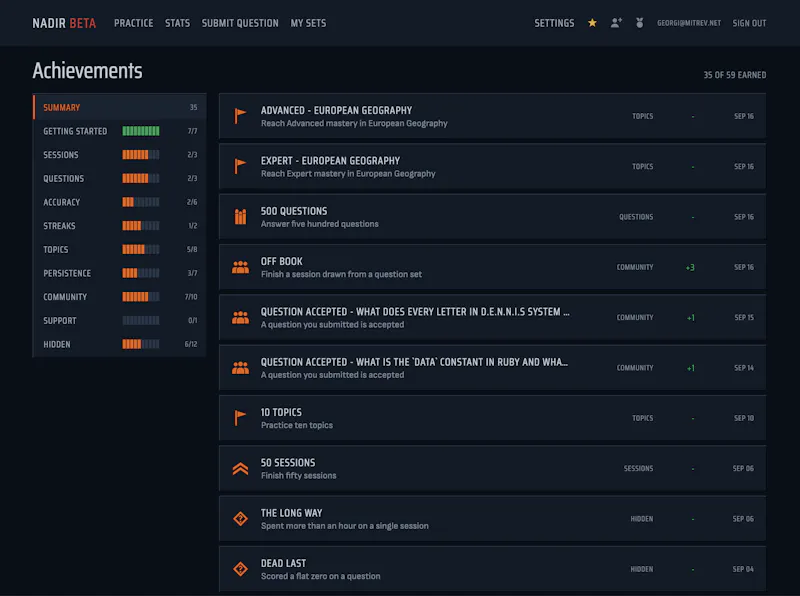Image resolution: width=800 pixels, height=596 pixels.
Task: Click the 500 Questions title
Action: (x=294, y=211)
